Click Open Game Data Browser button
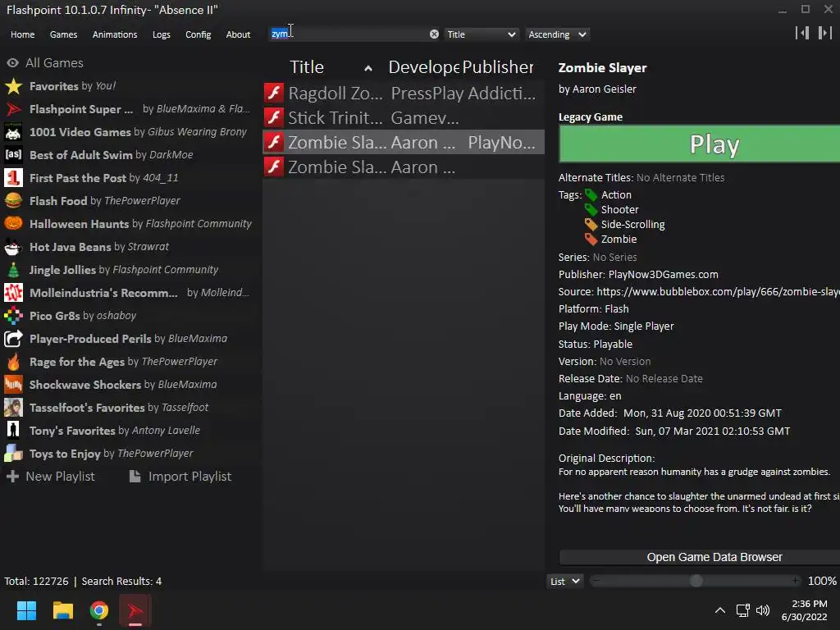 coord(699,557)
